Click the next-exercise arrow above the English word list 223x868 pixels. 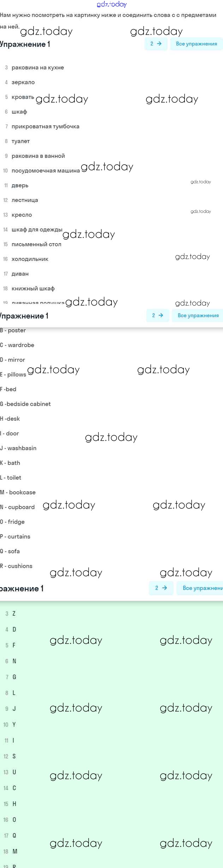161,315
